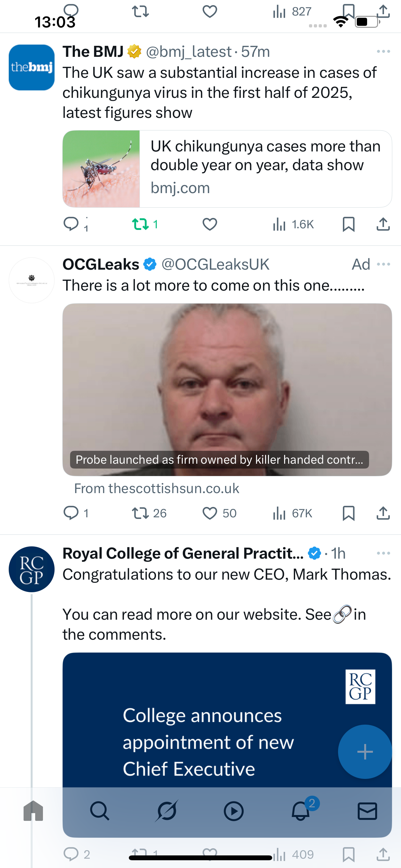The width and height of the screenshot is (401, 868).
Task: Share The BMJ chikungunya post
Action: pyautogui.click(x=383, y=224)
